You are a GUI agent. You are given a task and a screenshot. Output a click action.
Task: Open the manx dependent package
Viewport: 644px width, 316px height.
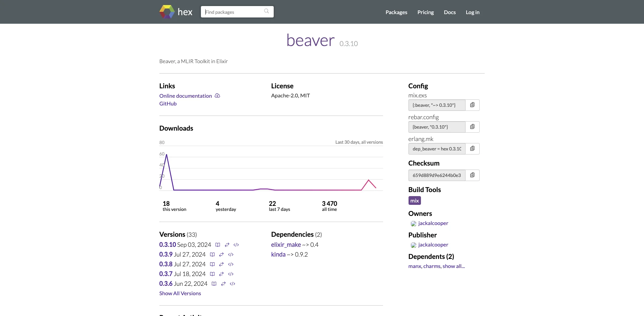(x=415, y=266)
